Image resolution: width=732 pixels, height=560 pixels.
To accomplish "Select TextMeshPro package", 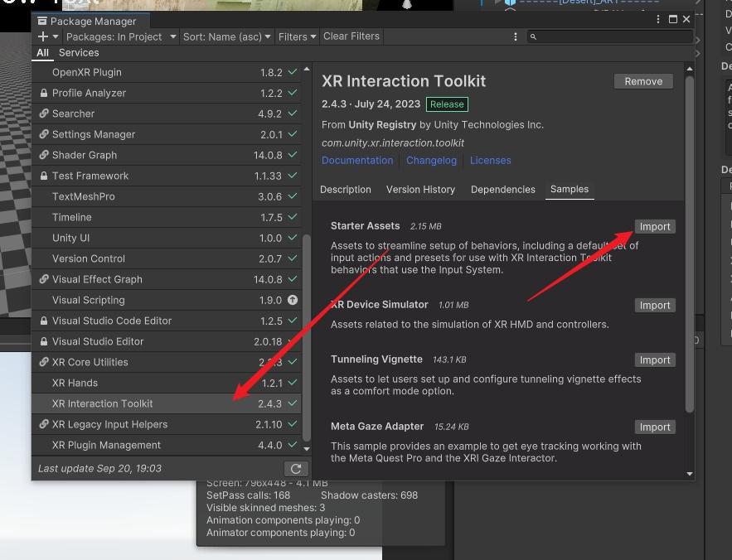I will pyautogui.click(x=167, y=196).
